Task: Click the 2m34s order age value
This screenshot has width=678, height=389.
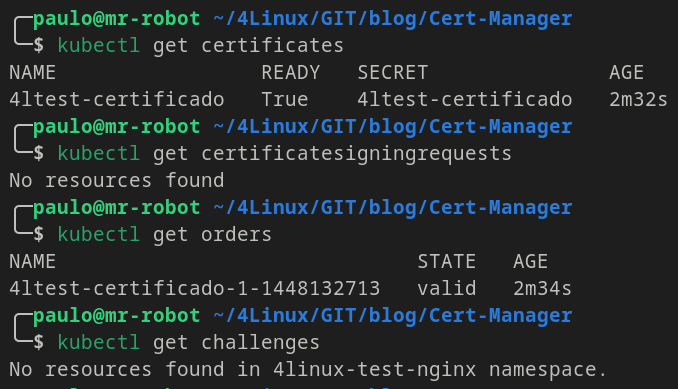Action: point(542,288)
